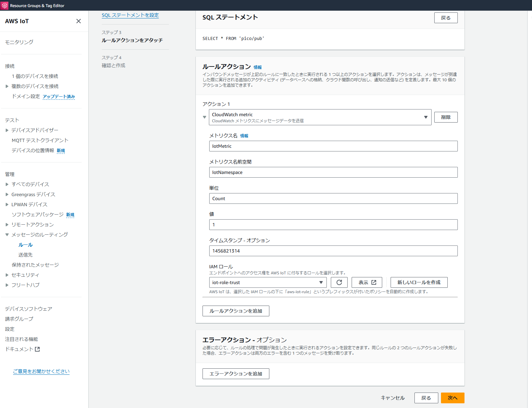Click ご意見をお聞かせください feedback link

41,371
